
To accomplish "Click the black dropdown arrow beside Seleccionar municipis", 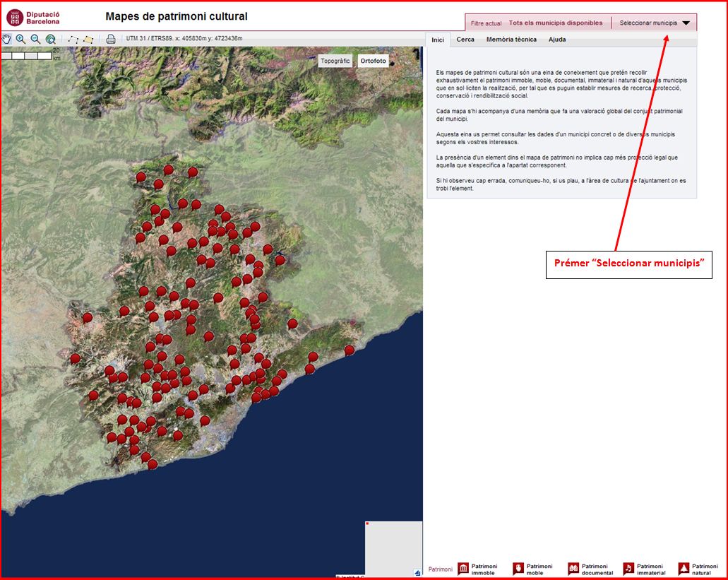I will 686,23.
